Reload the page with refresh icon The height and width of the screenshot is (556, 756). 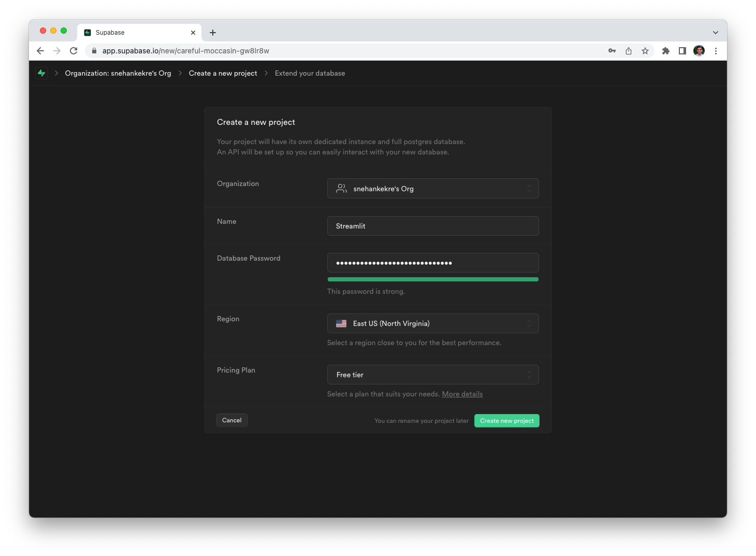click(74, 51)
